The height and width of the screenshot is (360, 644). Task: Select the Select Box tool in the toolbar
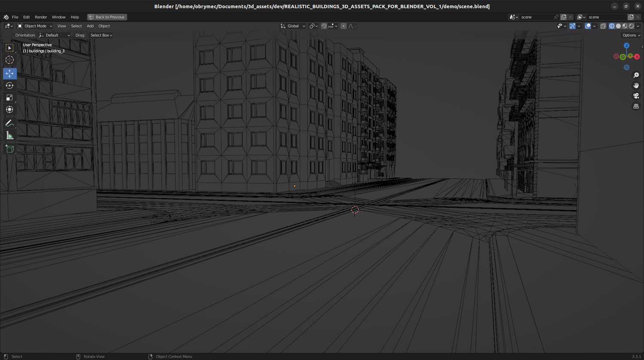coord(9,48)
